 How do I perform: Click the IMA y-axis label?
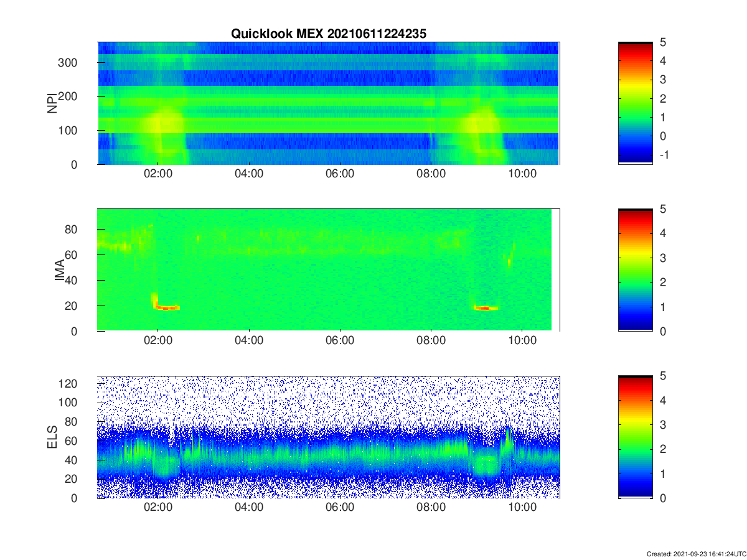click(60, 270)
